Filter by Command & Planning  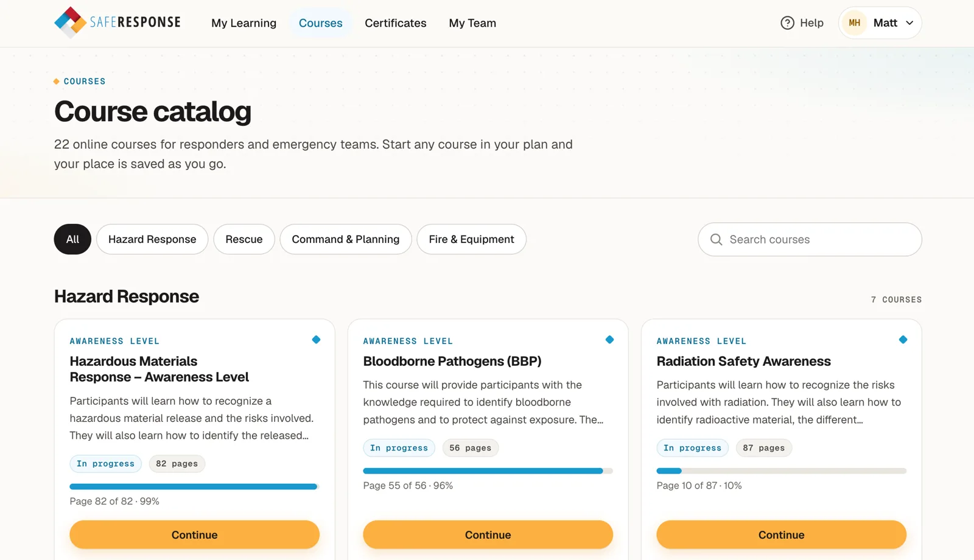point(346,239)
